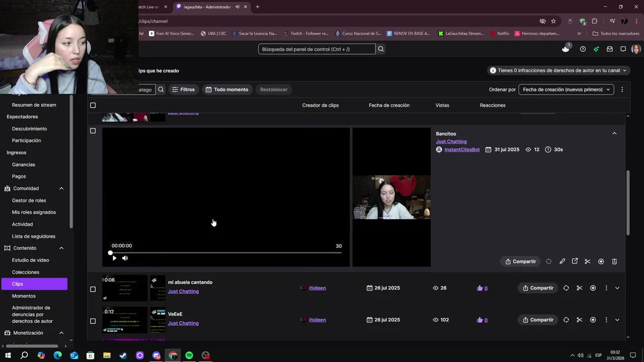Expand the 'mi abuela cantando' clip row

[617, 288]
